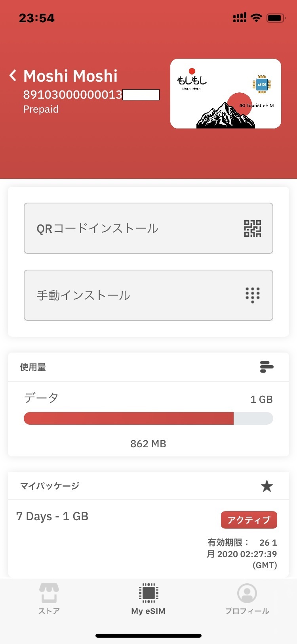297x644 pixels.
Task: Tap the Wi-Fi status bar icon
Action: pos(257,18)
